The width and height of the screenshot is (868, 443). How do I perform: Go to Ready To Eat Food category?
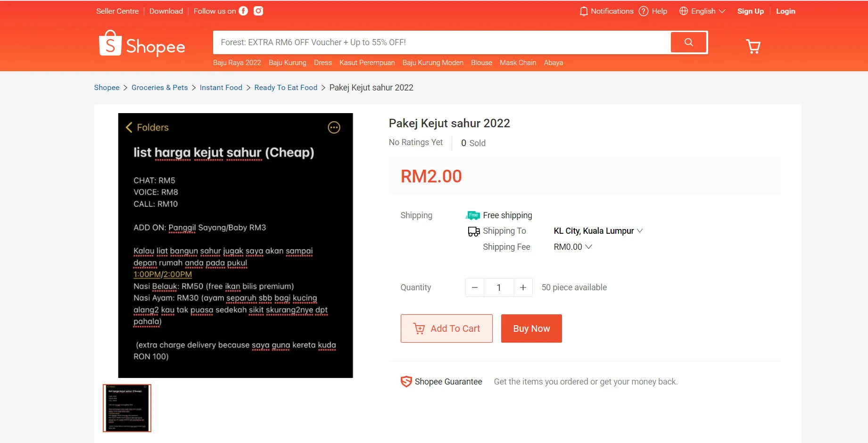(286, 88)
